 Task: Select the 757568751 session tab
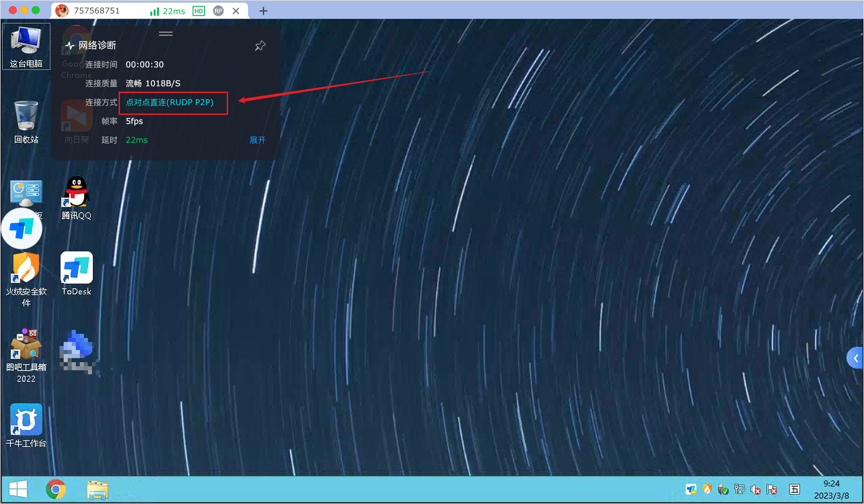pos(97,11)
